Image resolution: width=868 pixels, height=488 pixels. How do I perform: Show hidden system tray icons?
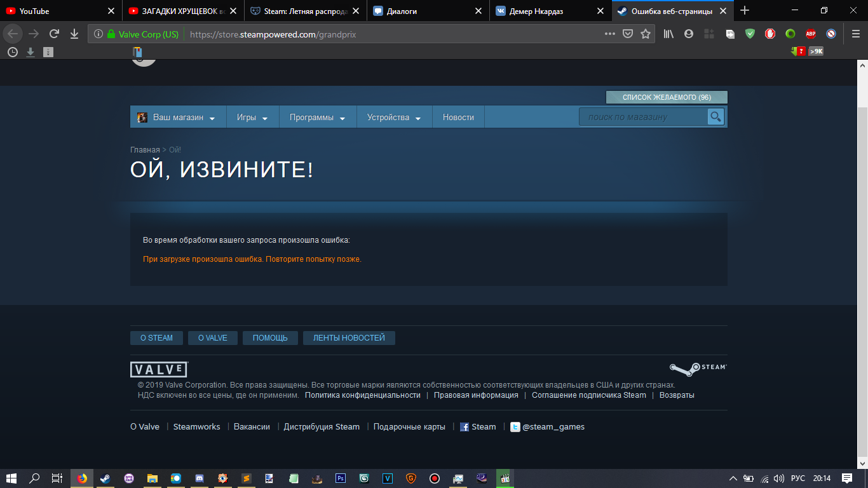tap(733, 478)
